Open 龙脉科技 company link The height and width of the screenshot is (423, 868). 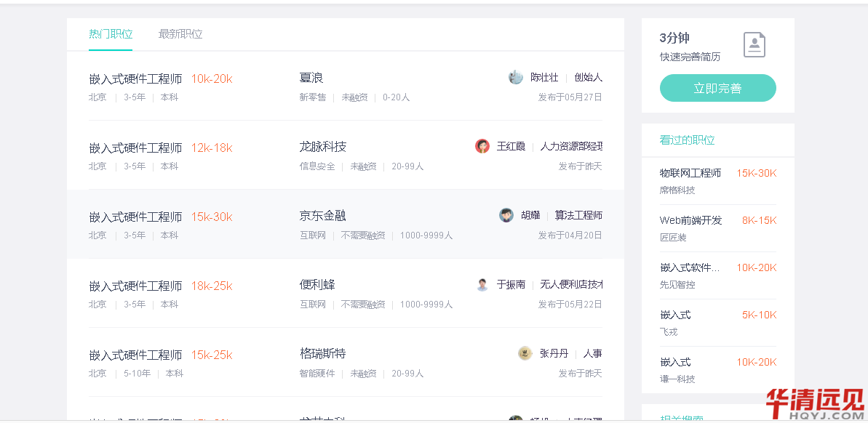pyautogui.click(x=323, y=147)
